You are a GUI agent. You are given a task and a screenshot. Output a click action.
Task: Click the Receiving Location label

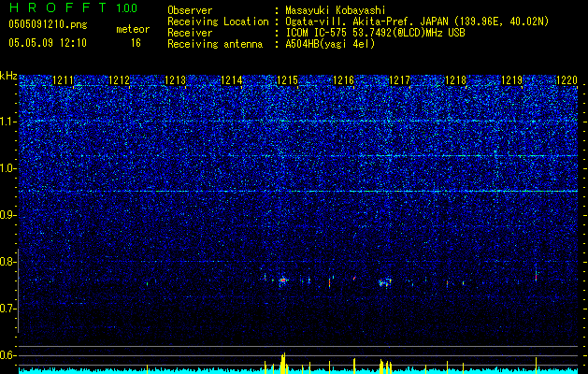click(218, 22)
